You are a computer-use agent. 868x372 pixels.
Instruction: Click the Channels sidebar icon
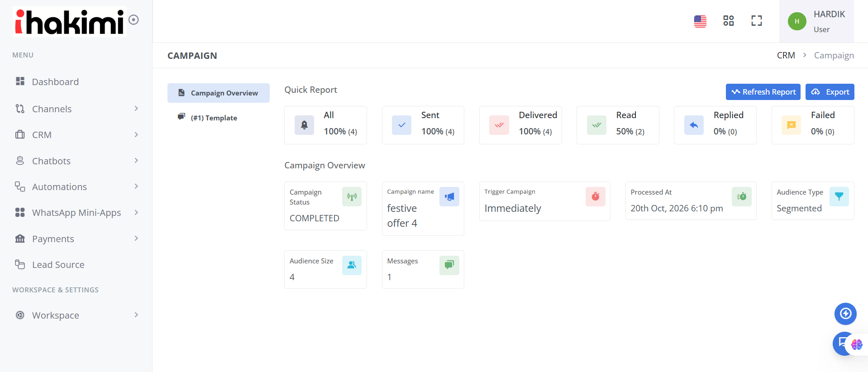(x=20, y=109)
